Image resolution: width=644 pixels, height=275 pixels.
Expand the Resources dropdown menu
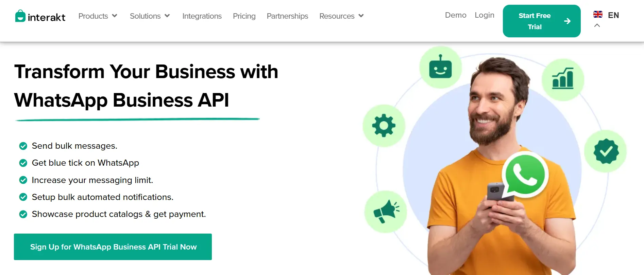click(342, 16)
